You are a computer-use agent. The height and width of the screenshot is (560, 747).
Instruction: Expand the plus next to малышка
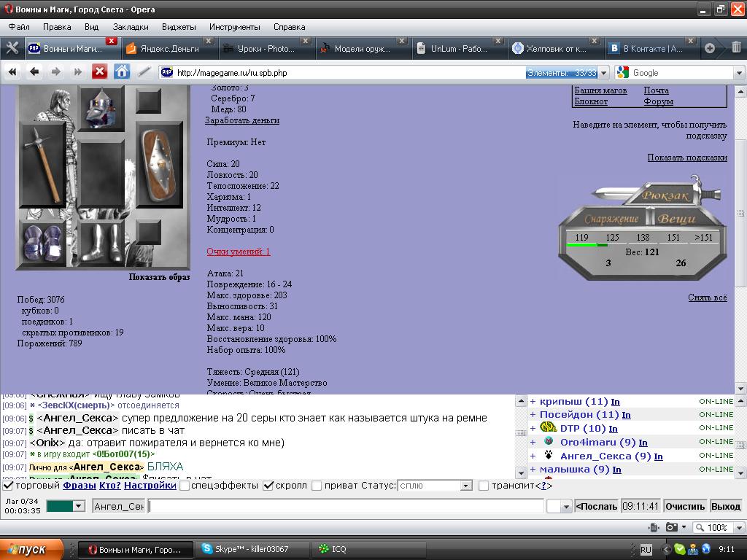click(x=533, y=470)
